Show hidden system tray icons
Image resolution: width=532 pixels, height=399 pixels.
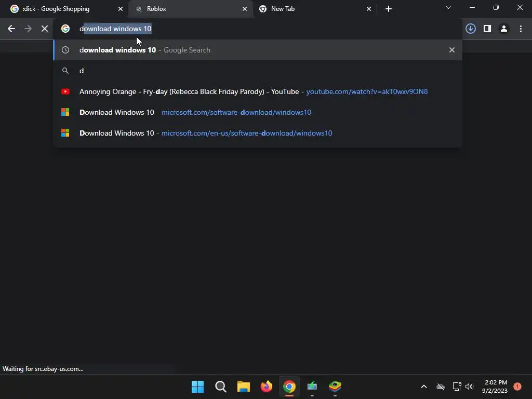[x=424, y=387]
